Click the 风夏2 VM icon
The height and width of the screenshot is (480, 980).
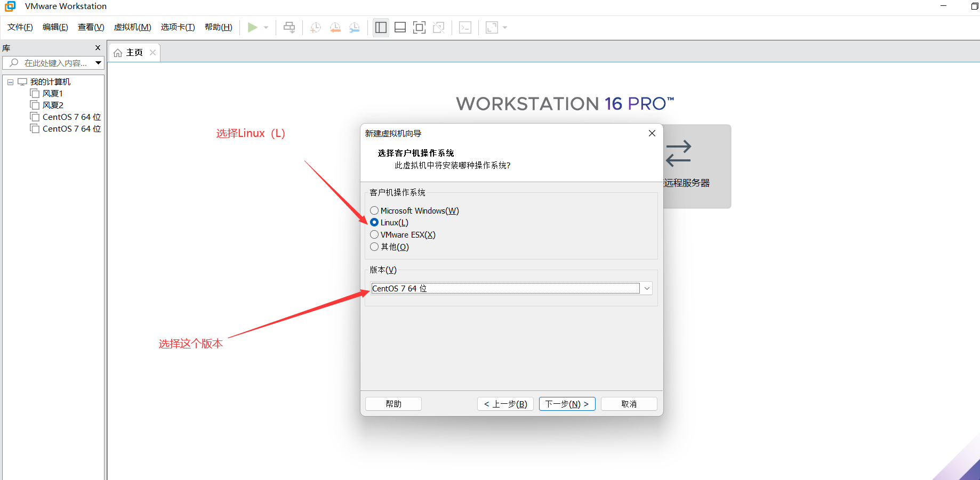pos(35,105)
